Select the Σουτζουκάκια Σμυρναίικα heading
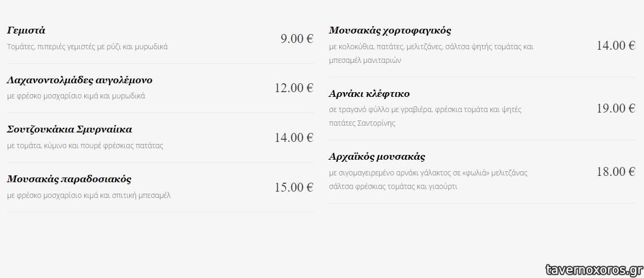Viewport: 644px width, 278px height. tap(70, 129)
